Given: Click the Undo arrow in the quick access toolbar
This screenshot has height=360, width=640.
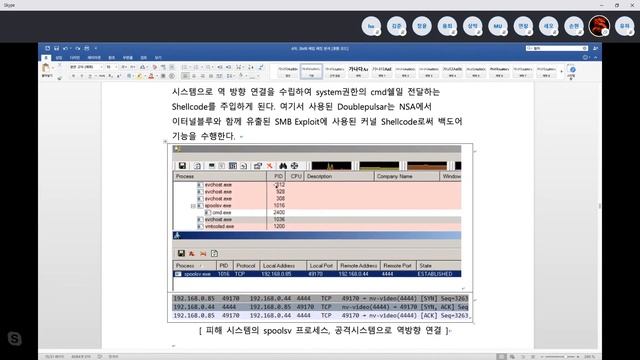Looking at the screenshot, I should (65, 48).
